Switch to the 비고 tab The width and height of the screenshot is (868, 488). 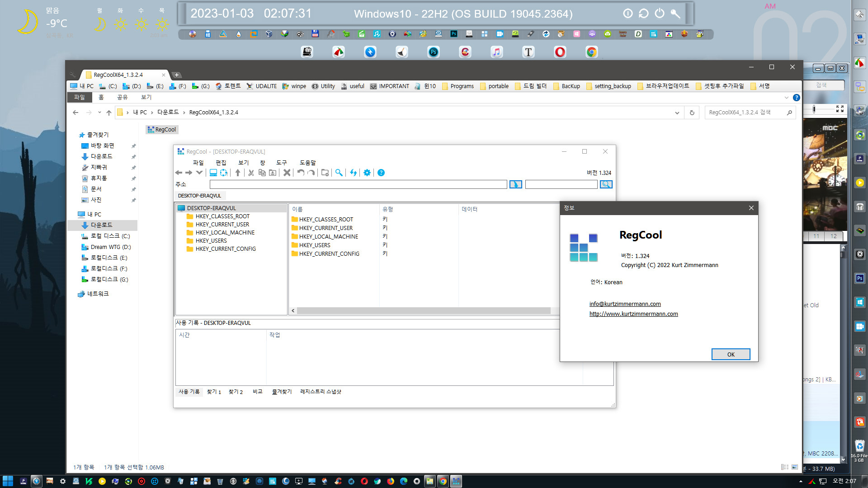(257, 392)
